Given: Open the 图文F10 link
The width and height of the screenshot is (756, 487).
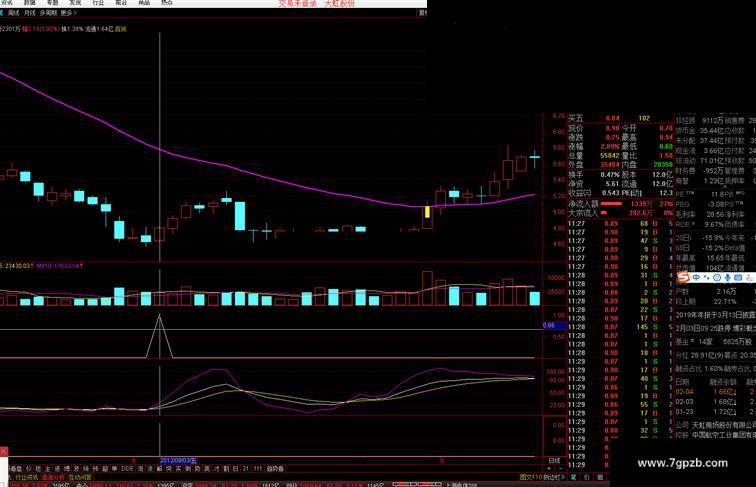Looking at the screenshot, I should (530, 477).
